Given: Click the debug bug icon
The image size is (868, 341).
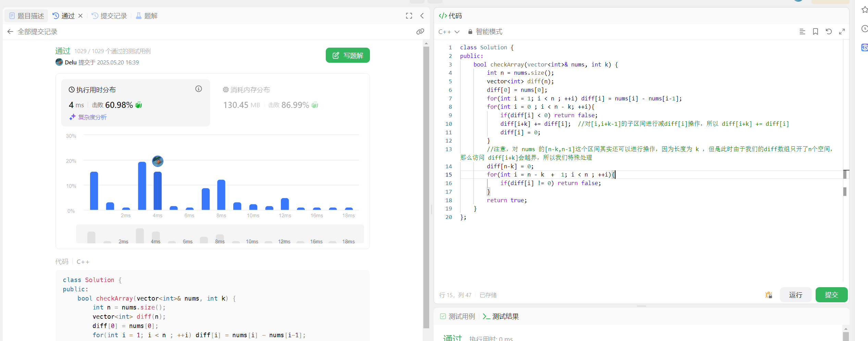Looking at the screenshot, I should coord(769,295).
